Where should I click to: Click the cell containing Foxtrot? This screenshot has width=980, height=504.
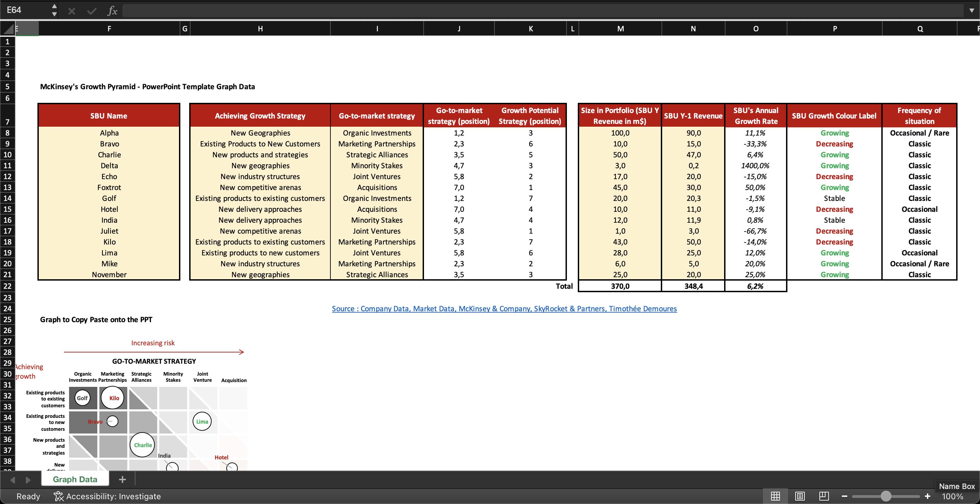[109, 187]
